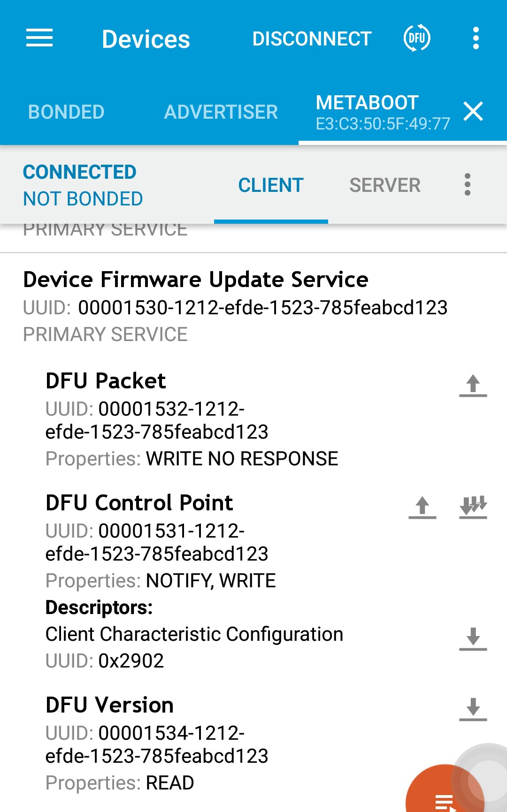Read the DFU Version characteristic

473,709
